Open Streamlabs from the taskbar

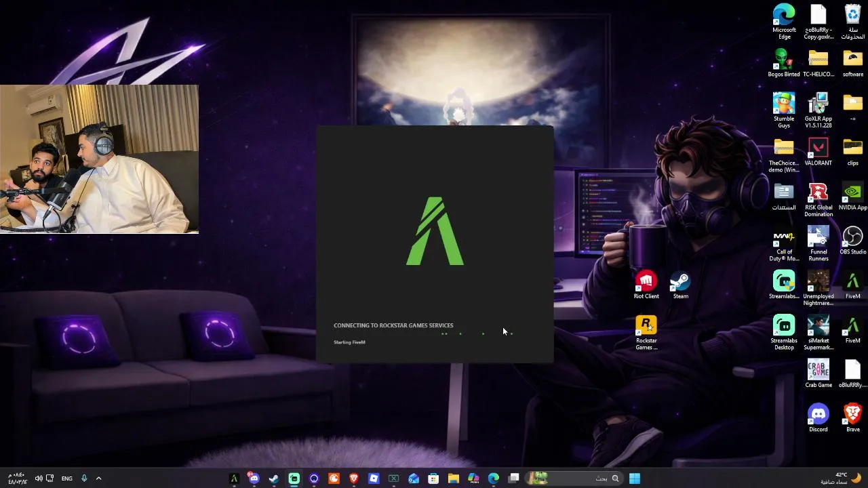[294, 479]
